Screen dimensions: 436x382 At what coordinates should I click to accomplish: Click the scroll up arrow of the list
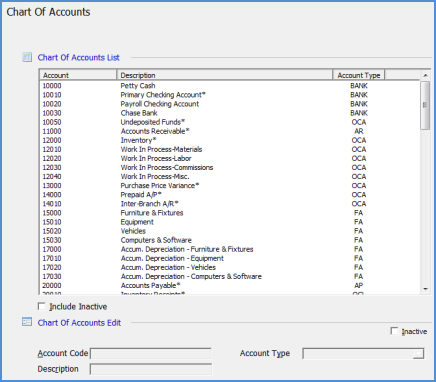click(x=425, y=75)
